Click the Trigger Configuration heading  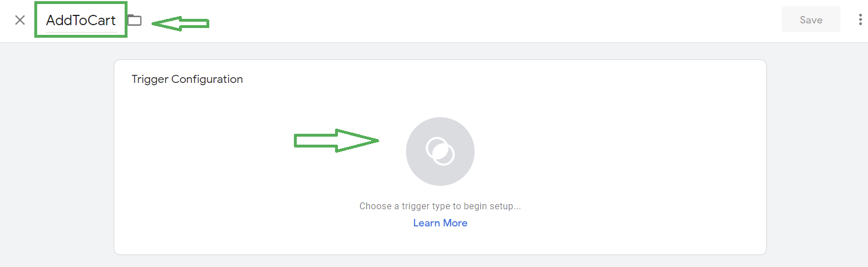(x=187, y=79)
